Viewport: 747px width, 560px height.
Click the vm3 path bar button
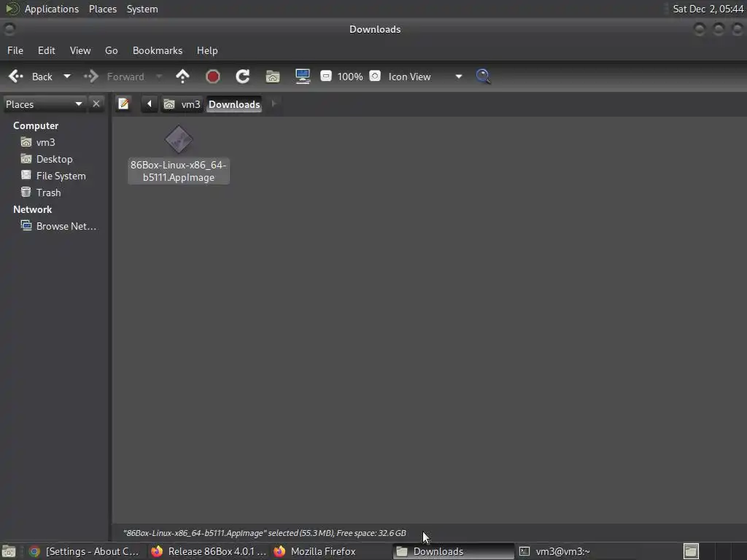point(182,104)
